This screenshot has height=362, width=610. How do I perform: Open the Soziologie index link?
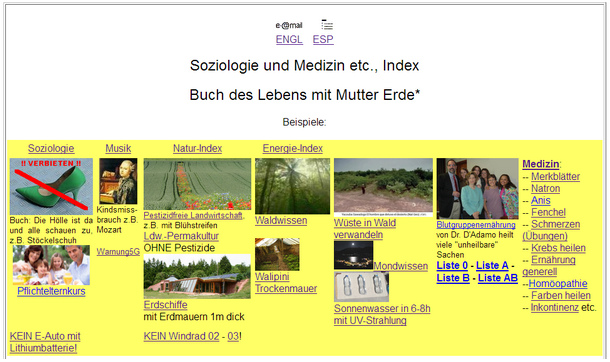point(51,149)
